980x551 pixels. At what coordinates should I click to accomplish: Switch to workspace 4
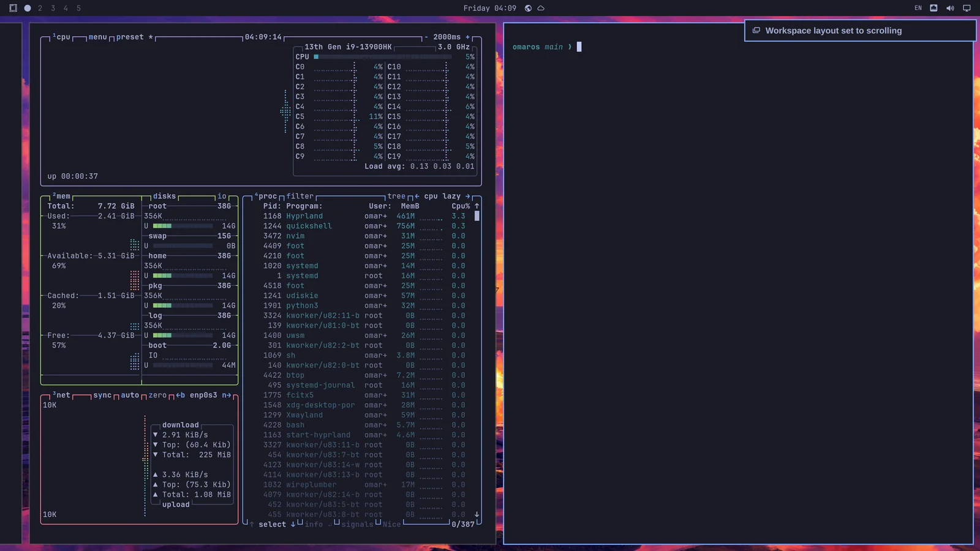tap(66, 8)
